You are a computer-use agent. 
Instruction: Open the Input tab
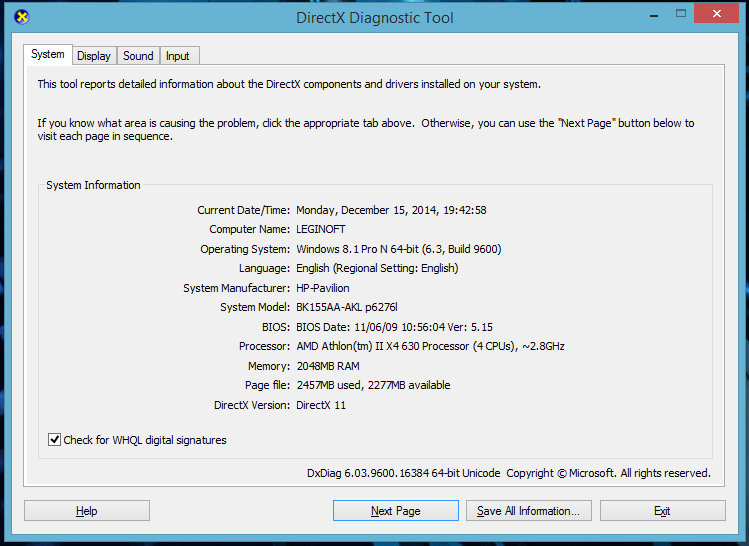pyautogui.click(x=178, y=56)
